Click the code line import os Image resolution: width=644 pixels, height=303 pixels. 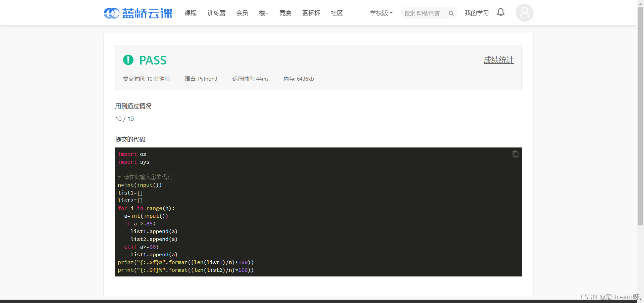(x=132, y=154)
